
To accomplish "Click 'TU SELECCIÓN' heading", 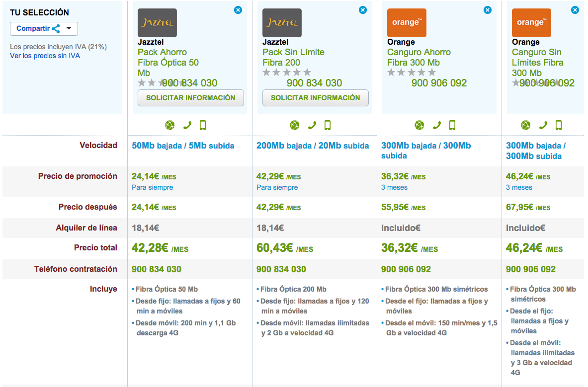I will pos(39,13).
